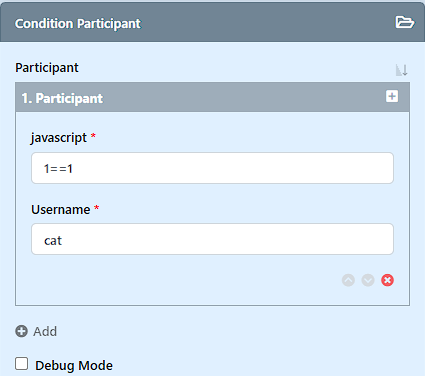425x376 pixels.
Task: Click the open-folder icon in Condition Participant header
Action: point(405,23)
